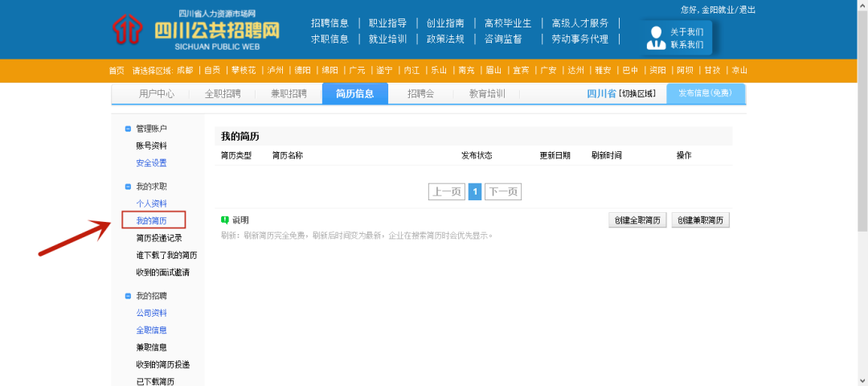This screenshot has height=386, width=868.
Task: Open 安全设置 in the sidebar
Action: click(151, 162)
